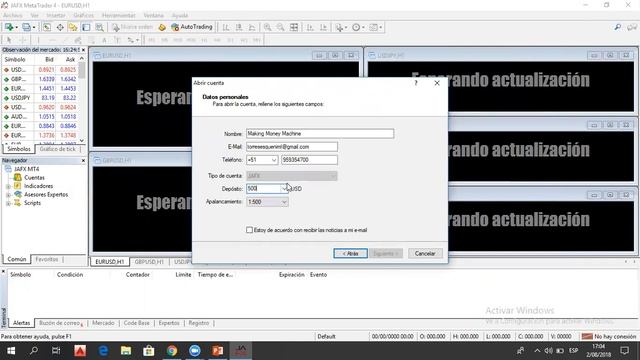This screenshot has width=640, height=360.
Task: Expand the Scripts tree node
Action: pos(8,203)
